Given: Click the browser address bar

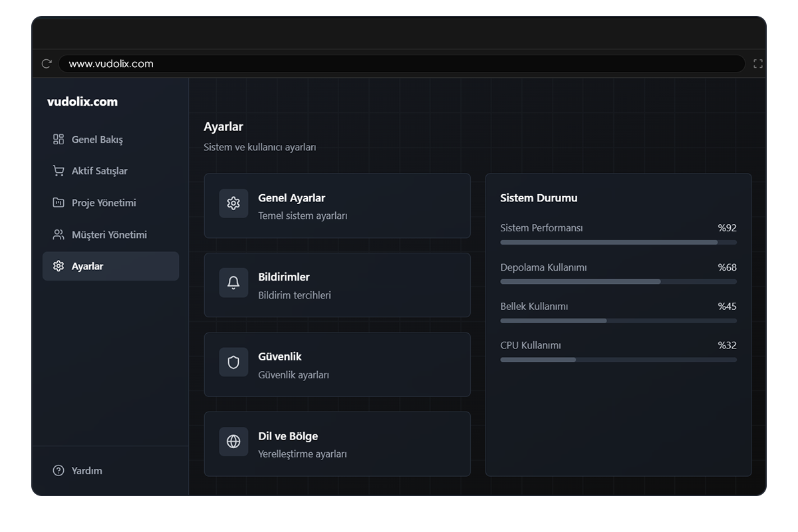Looking at the screenshot, I should (399, 64).
